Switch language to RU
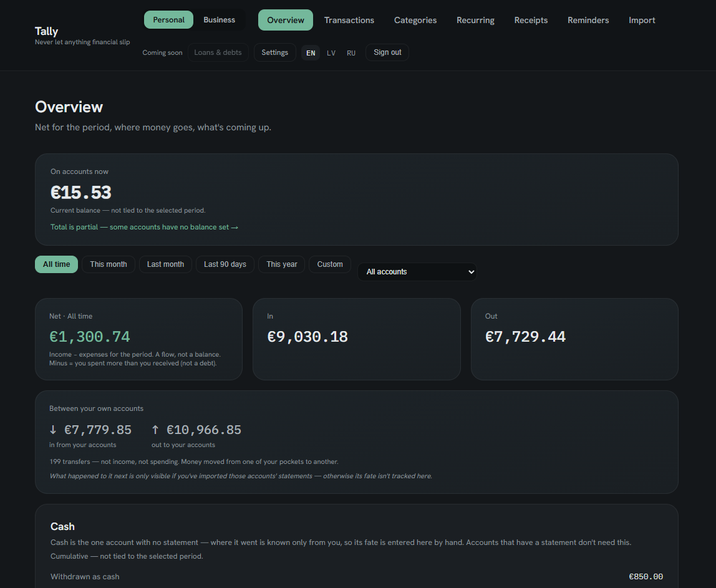This screenshot has height=588, width=716. click(351, 53)
